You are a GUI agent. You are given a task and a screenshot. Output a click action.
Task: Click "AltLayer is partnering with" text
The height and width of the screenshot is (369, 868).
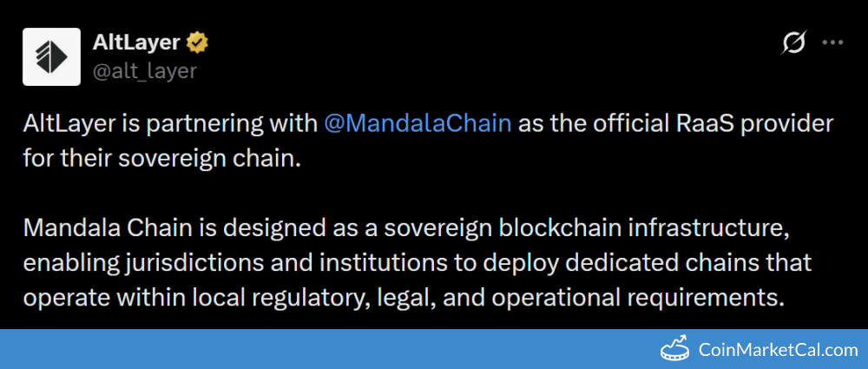click(x=170, y=124)
